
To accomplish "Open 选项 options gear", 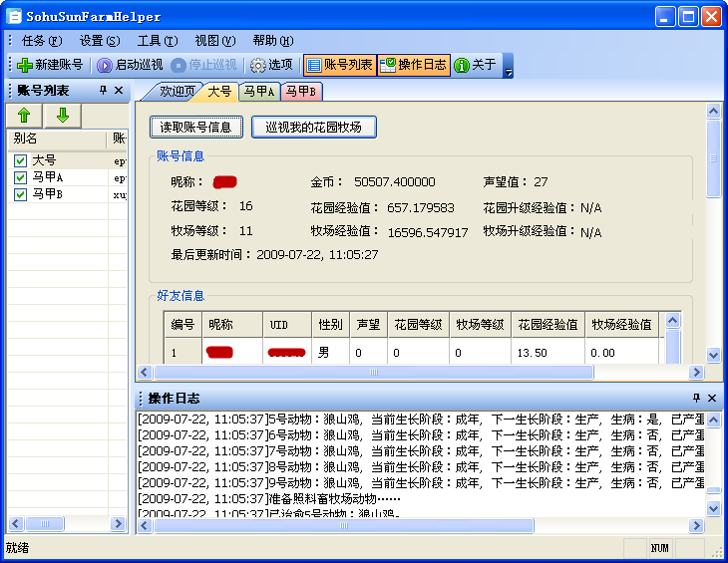I will (x=271, y=65).
